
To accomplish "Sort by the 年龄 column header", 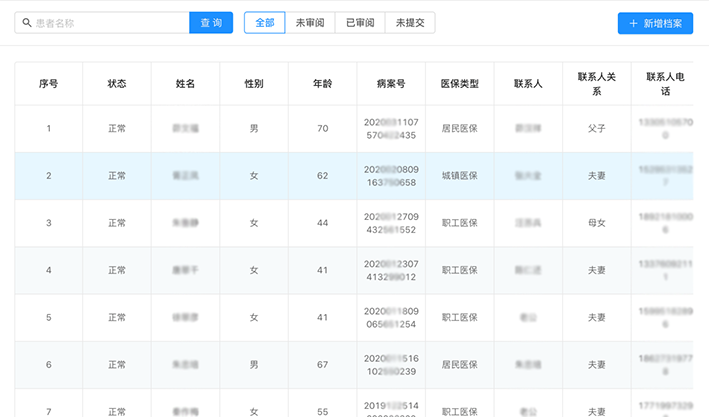I will (322, 84).
